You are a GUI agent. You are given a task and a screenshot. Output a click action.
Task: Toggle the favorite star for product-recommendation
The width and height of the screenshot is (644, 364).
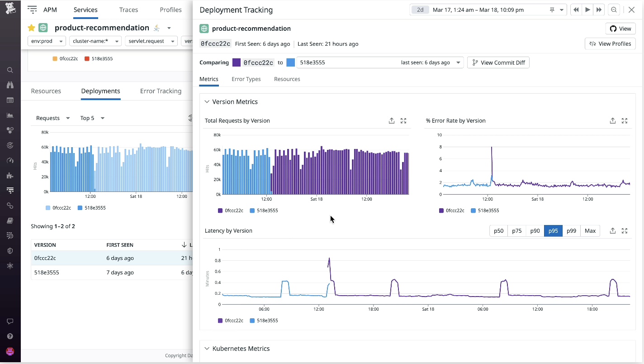click(x=31, y=28)
